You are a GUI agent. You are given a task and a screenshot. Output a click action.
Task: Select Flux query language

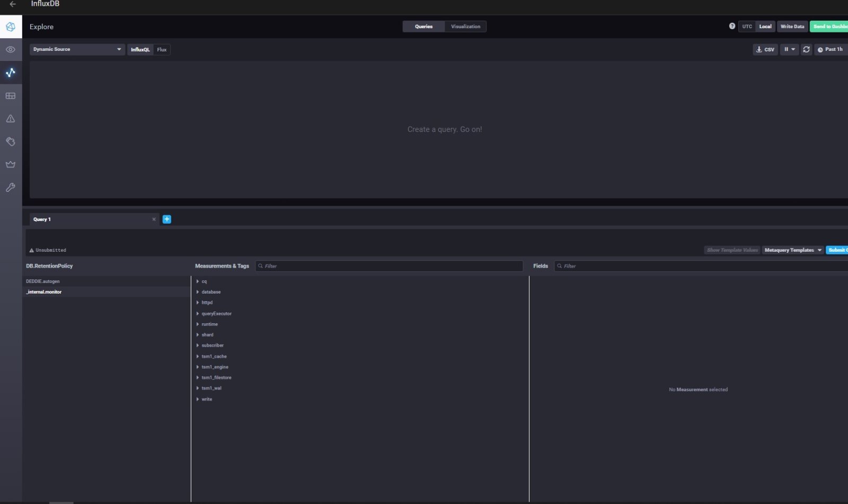coord(162,50)
